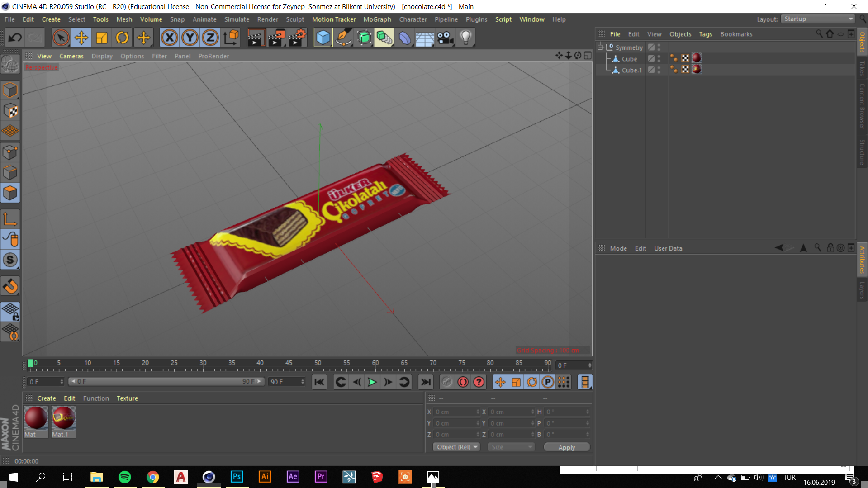The image size is (868, 488).
Task: Enable Axis mode tool
Action: point(10,219)
